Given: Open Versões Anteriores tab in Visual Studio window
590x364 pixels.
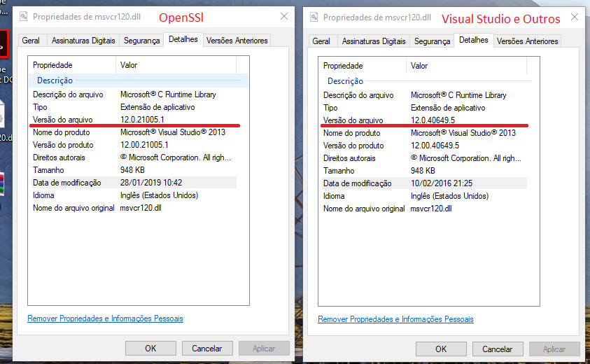Looking at the screenshot, I should coord(528,41).
